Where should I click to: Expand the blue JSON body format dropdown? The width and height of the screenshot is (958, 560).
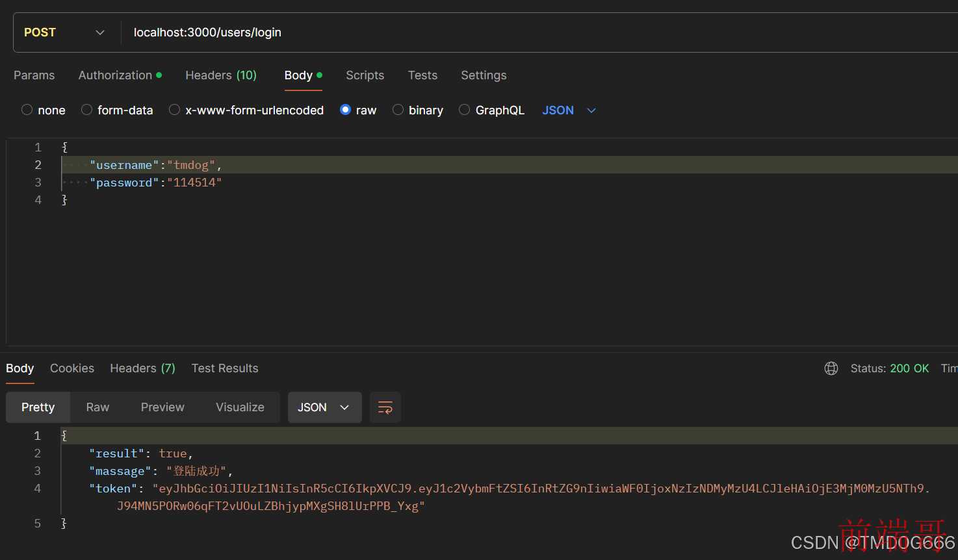tap(569, 110)
